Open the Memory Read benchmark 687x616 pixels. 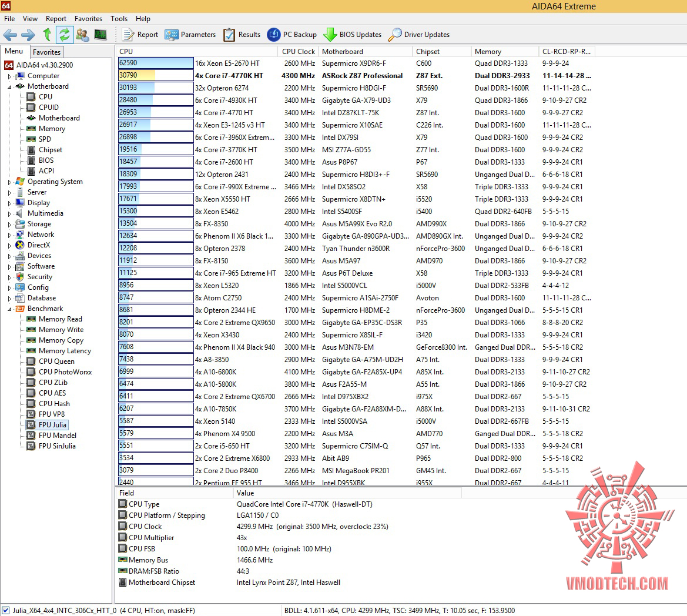(x=61, y=319)
